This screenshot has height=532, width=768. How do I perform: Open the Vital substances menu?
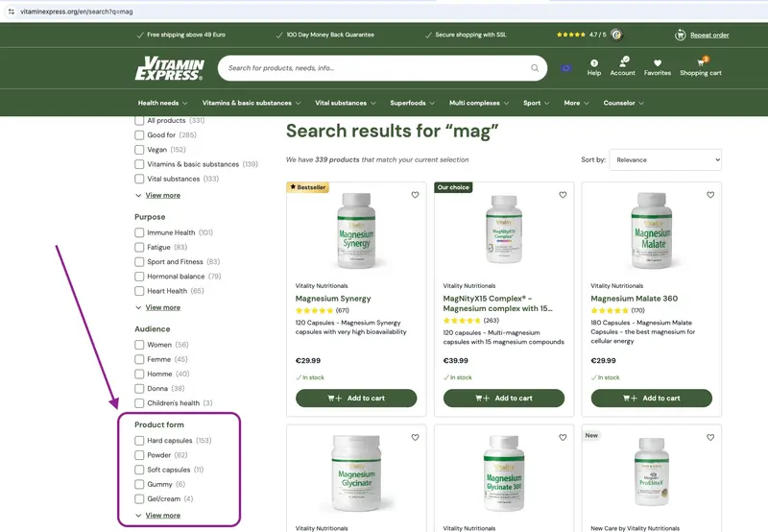point(346,103)
